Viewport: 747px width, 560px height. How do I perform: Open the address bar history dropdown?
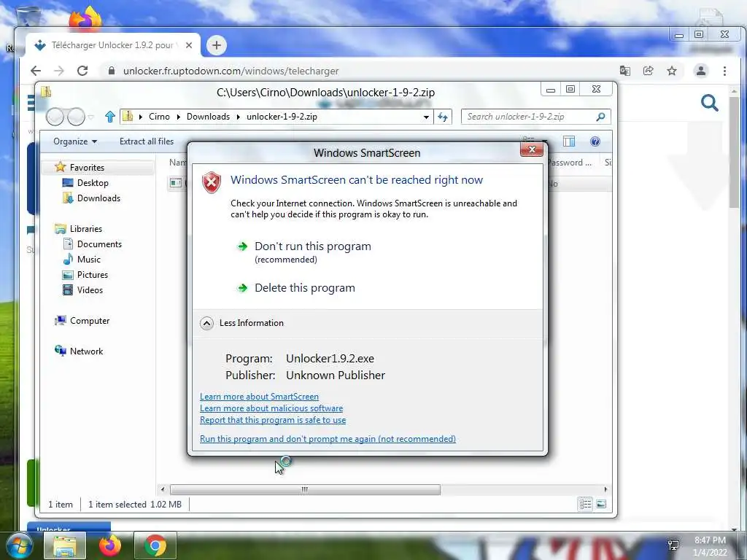click(x=426, y=117)
